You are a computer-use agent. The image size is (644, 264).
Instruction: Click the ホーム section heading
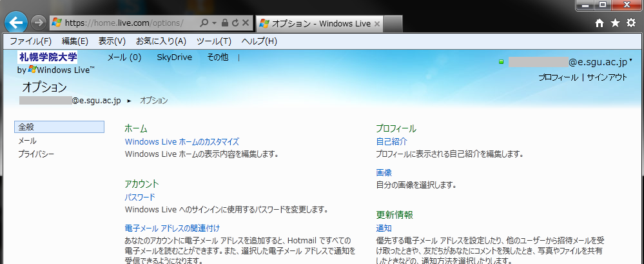click(136, 128)
